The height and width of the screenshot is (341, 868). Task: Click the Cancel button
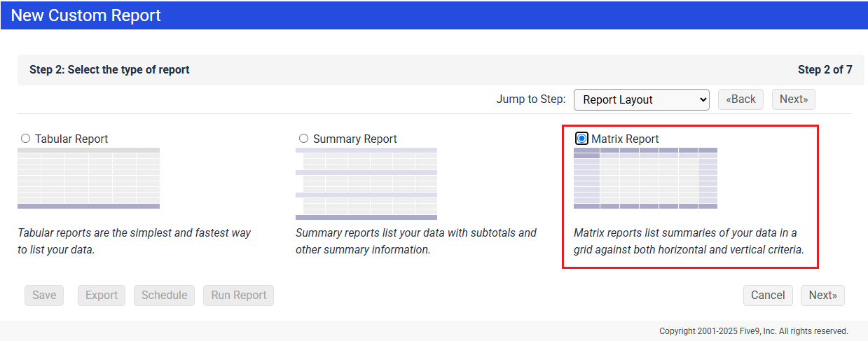(768, 295)
